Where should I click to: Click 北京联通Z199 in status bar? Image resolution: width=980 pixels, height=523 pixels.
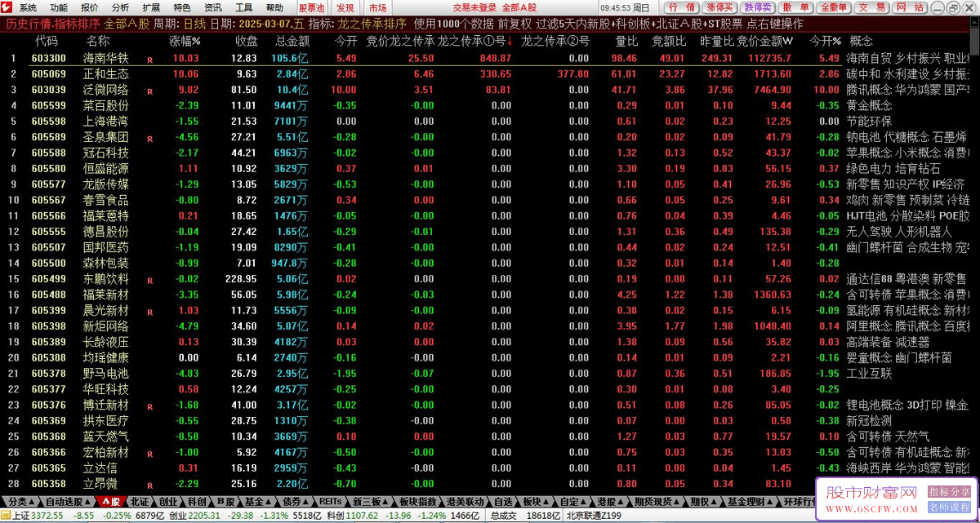[595, 516]
